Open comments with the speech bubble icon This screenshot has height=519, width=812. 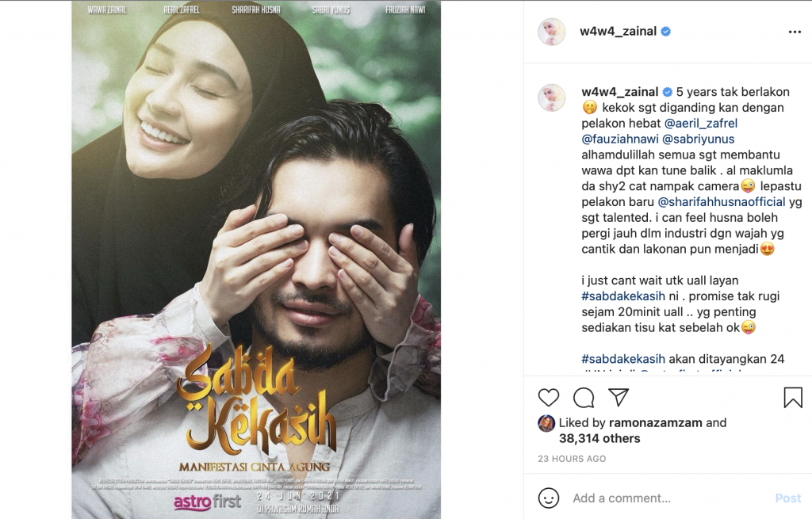584,398
